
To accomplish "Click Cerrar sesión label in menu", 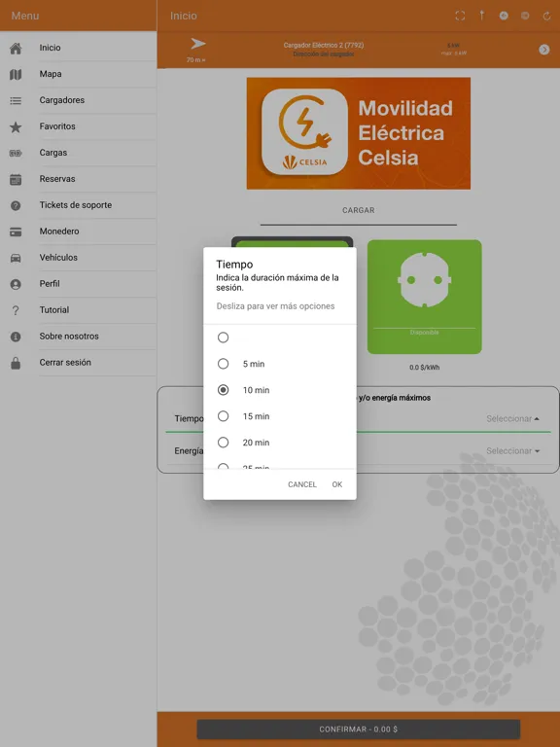I will [65, 362].
